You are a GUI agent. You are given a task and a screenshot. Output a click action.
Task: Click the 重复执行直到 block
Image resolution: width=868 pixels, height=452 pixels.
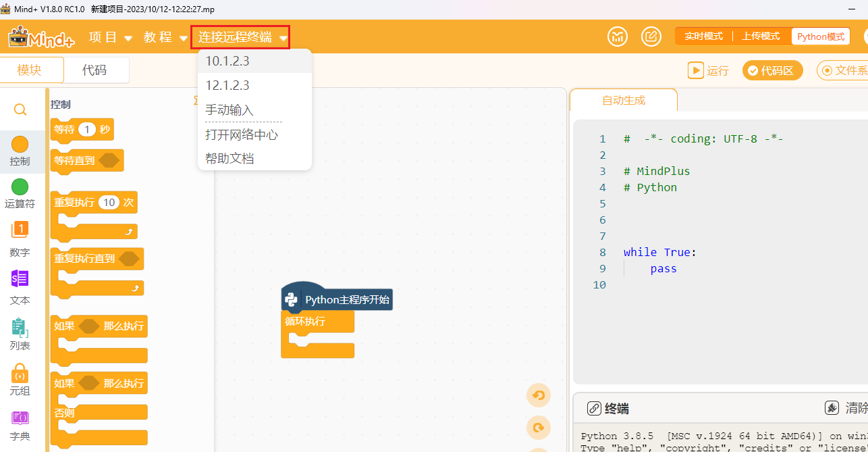click(x=97, y=272)
